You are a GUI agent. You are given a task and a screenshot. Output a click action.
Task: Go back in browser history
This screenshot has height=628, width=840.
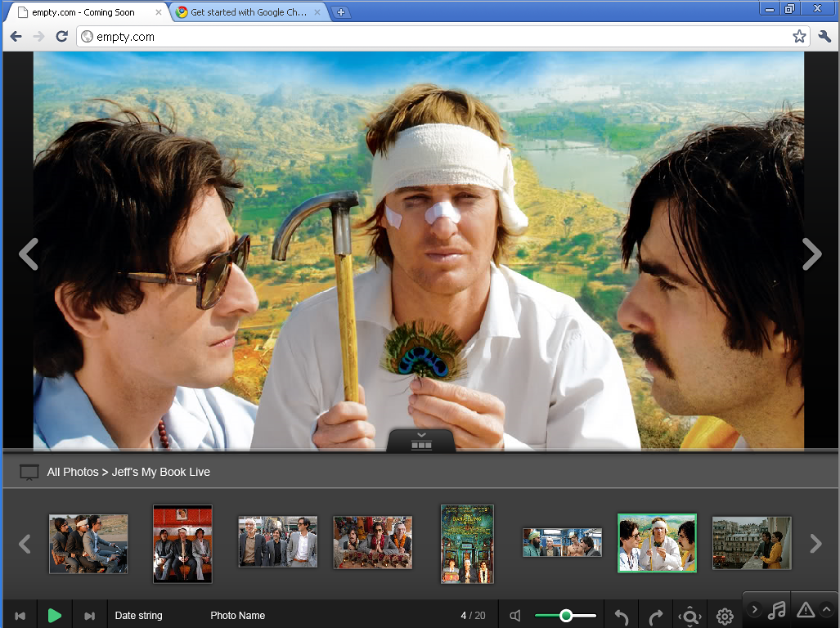pyautogui.click(x=16, y=37)
